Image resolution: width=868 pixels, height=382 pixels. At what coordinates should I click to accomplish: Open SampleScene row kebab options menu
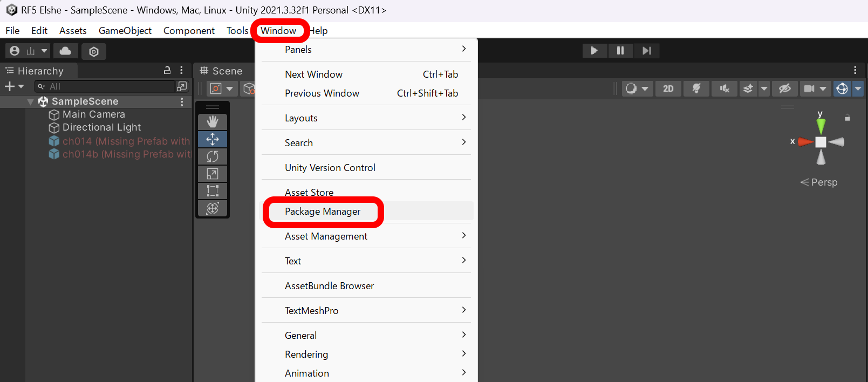(182, 101)
